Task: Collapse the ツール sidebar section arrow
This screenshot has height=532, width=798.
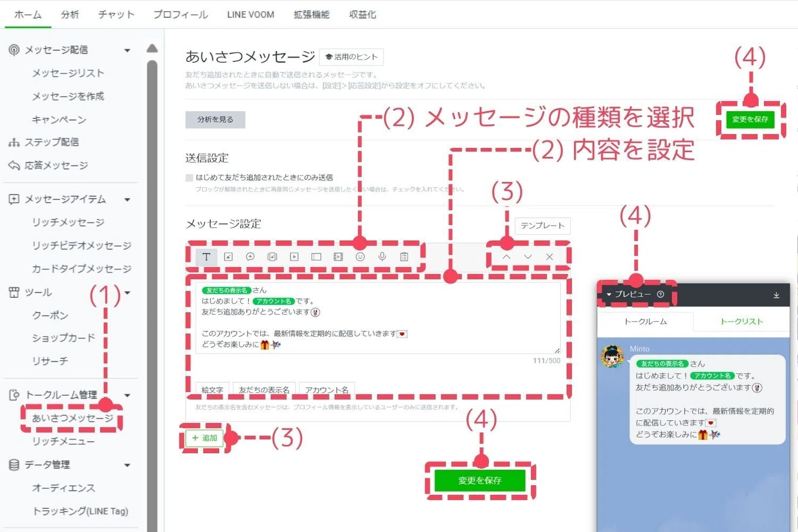Action: pos(127,293)
